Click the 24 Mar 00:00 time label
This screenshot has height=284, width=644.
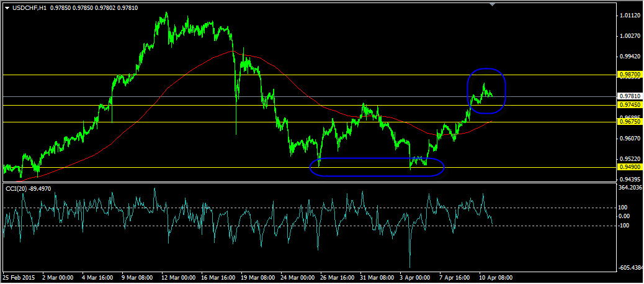pos(297,278)
